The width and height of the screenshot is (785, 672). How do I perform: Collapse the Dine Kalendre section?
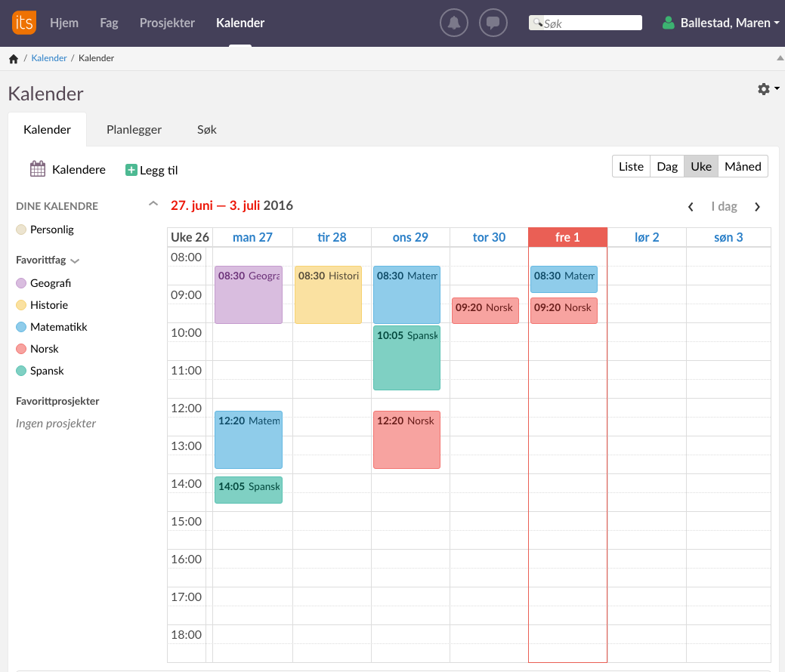[x=153, y=204]
